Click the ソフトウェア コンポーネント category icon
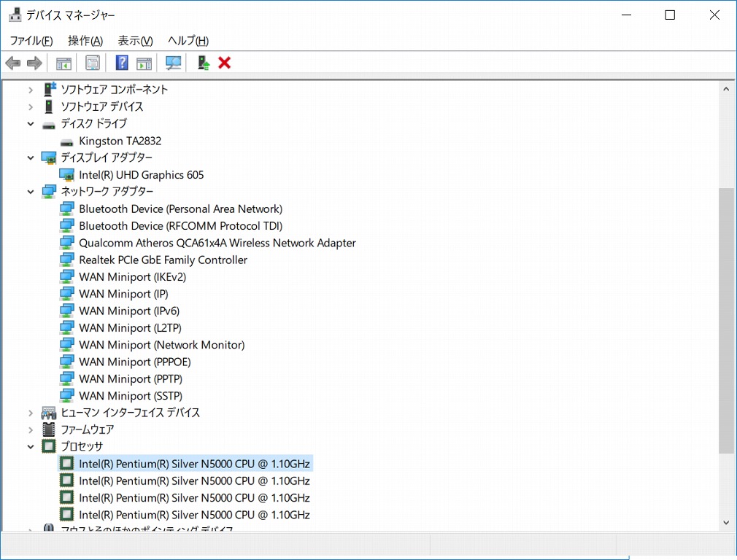 [50, 89]
